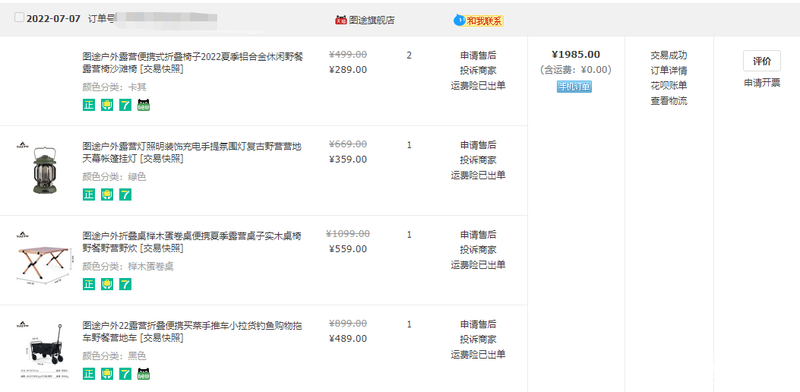
Task: Click the Tmall cat badge under black cart
Action: click(x=143, y=374)
